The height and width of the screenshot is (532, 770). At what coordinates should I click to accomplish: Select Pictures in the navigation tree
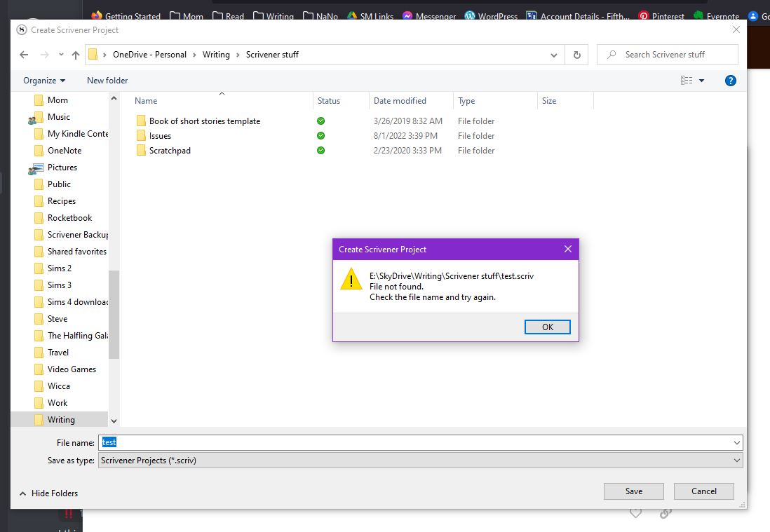coord(62,168)
